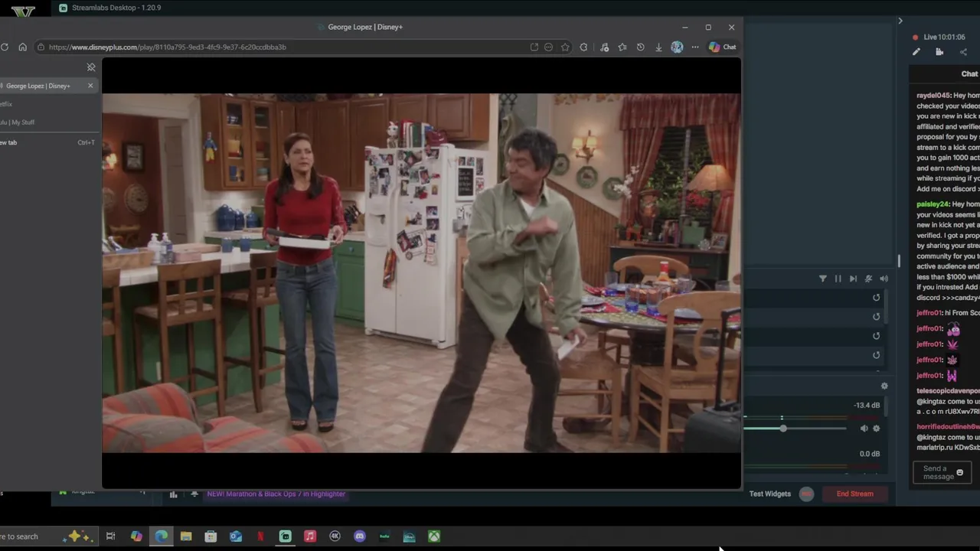This screenshot has height=551, width=980.
Task: Open browser downloads arrow icon
Action: pyautogui.click(x=658, y=47)
